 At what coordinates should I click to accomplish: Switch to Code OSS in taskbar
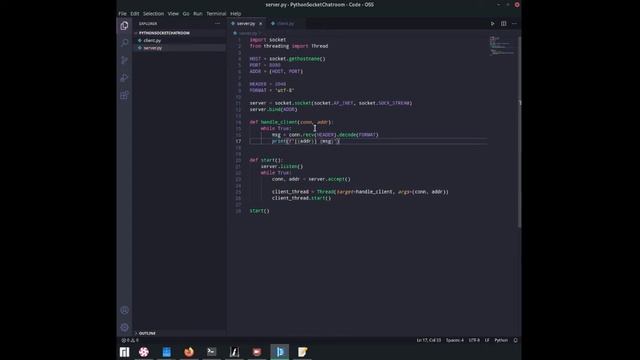(x=280, y=352)
